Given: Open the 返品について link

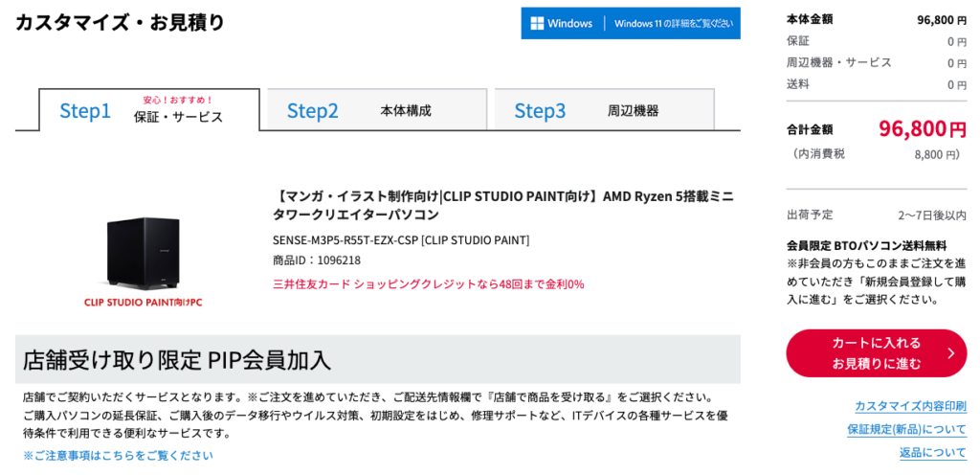Looking at the screenshot, I should coord(932,452).
